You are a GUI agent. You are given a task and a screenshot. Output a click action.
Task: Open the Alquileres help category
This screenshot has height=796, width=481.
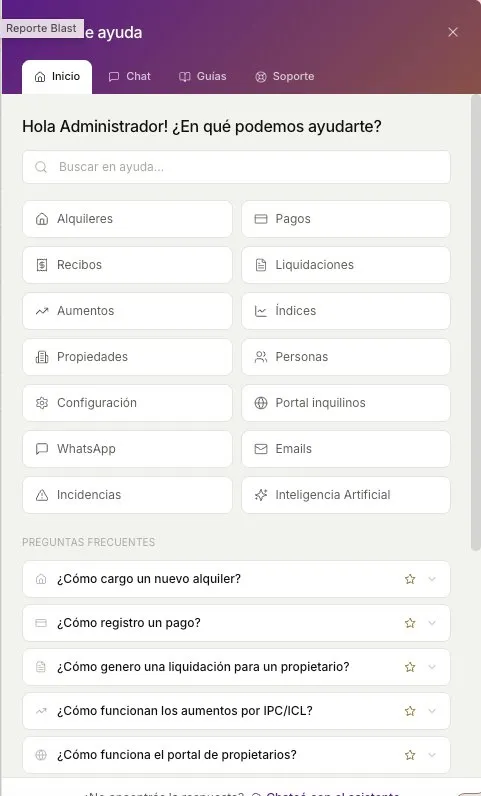[127, 219]
